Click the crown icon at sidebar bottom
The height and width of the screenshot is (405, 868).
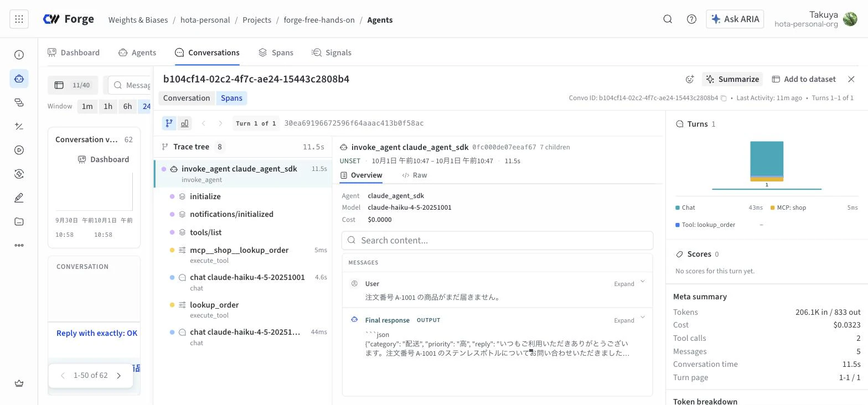19,383
